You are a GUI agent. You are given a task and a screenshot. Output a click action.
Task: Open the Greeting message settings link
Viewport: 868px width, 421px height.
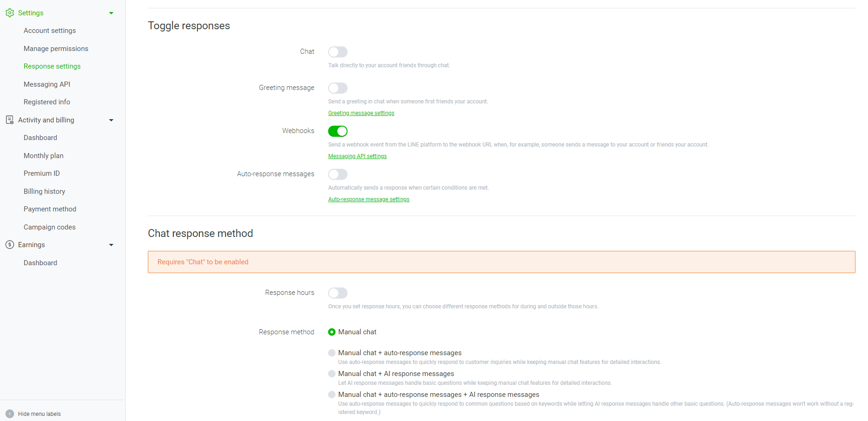pyautogui.click(x=361, y=113)
